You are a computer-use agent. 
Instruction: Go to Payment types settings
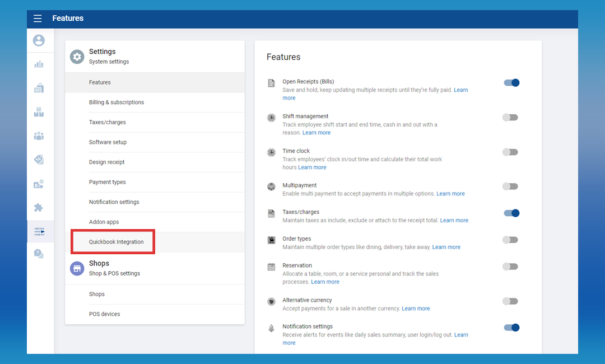point(107,182)
